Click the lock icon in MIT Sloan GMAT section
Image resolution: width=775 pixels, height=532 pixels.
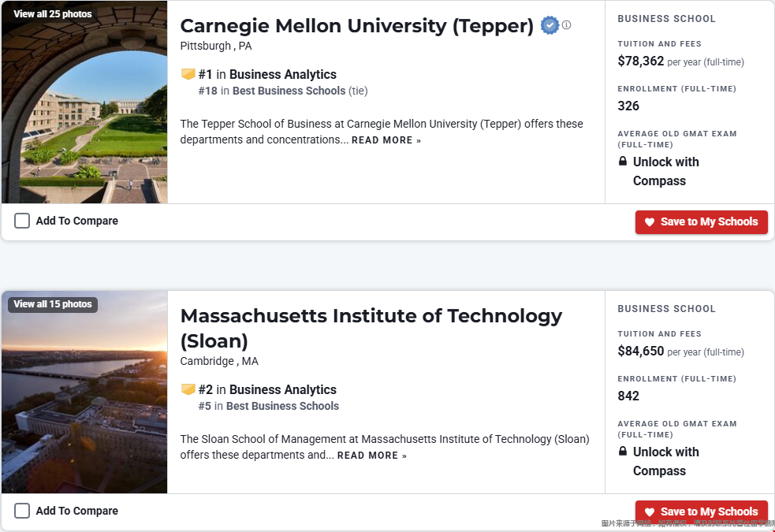click(623, 451)
